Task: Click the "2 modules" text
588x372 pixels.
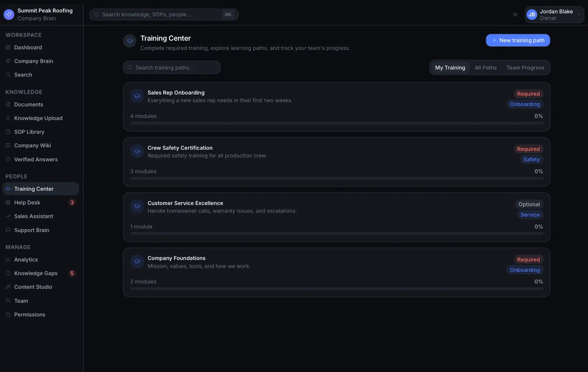Action: (x=143, y=282)
